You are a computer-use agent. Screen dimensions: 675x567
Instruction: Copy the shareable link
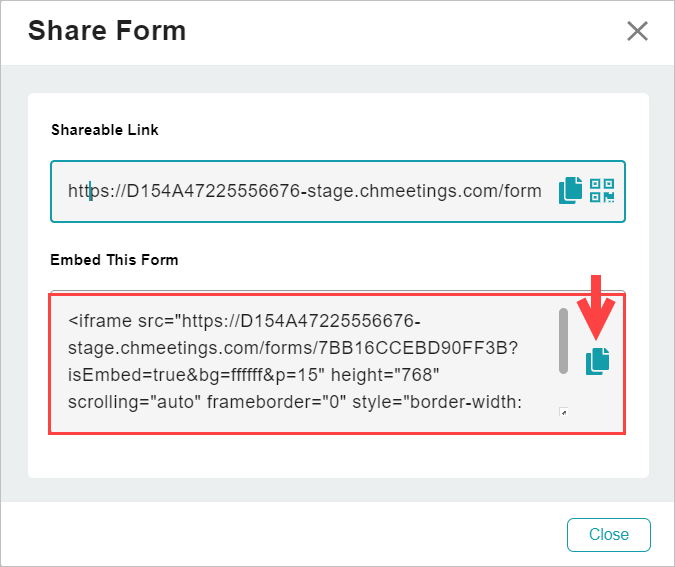pyautogui.click(x=570, y=190)
